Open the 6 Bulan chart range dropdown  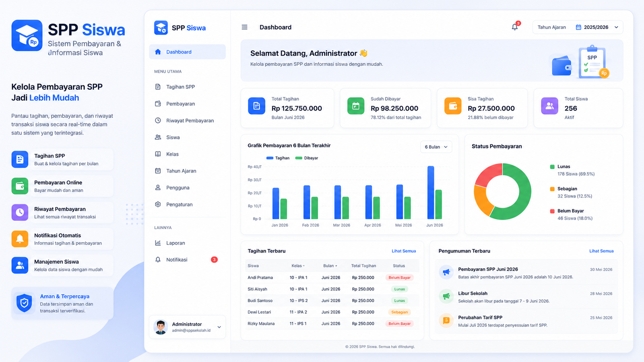click(436, 147)
